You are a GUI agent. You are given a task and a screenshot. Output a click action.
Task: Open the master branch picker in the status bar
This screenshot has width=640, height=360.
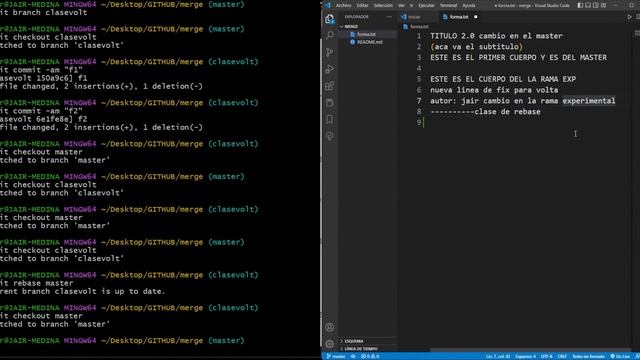pos(336,356)
